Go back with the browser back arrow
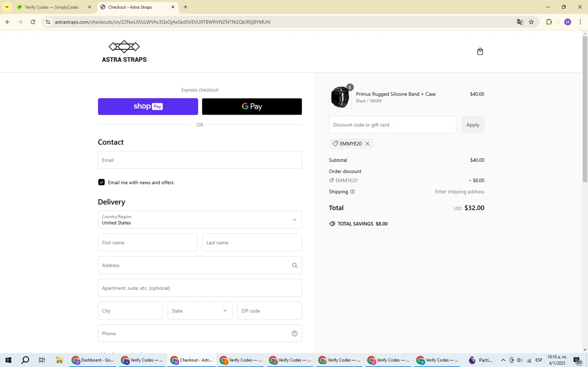 click(x=7, y=22)
